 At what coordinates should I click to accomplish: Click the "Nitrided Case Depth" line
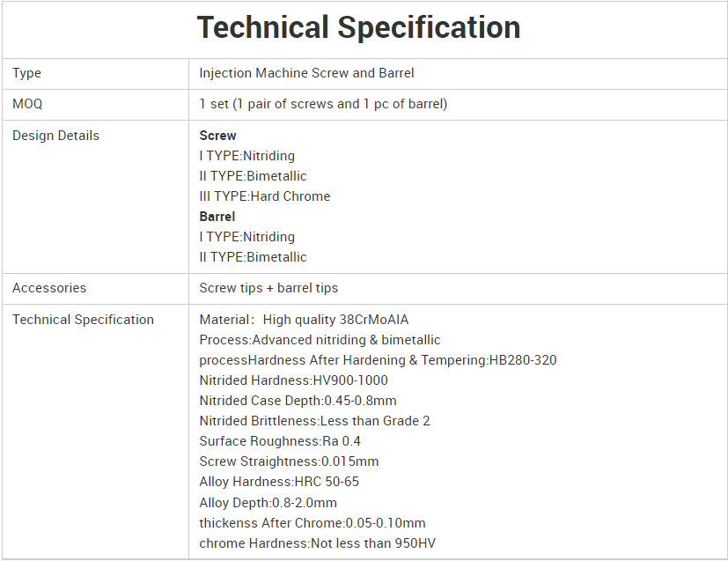point(298,401)
